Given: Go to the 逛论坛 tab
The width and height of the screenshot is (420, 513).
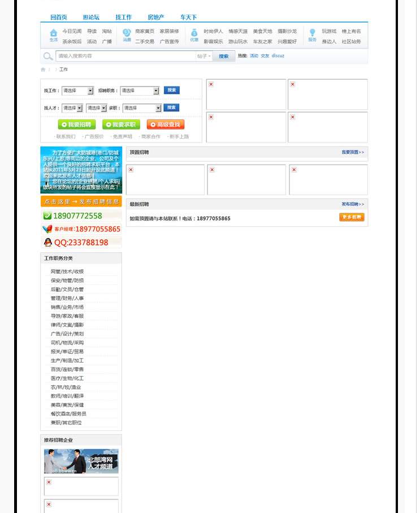Looking at the screenshot, I should (x=91, y=18).
